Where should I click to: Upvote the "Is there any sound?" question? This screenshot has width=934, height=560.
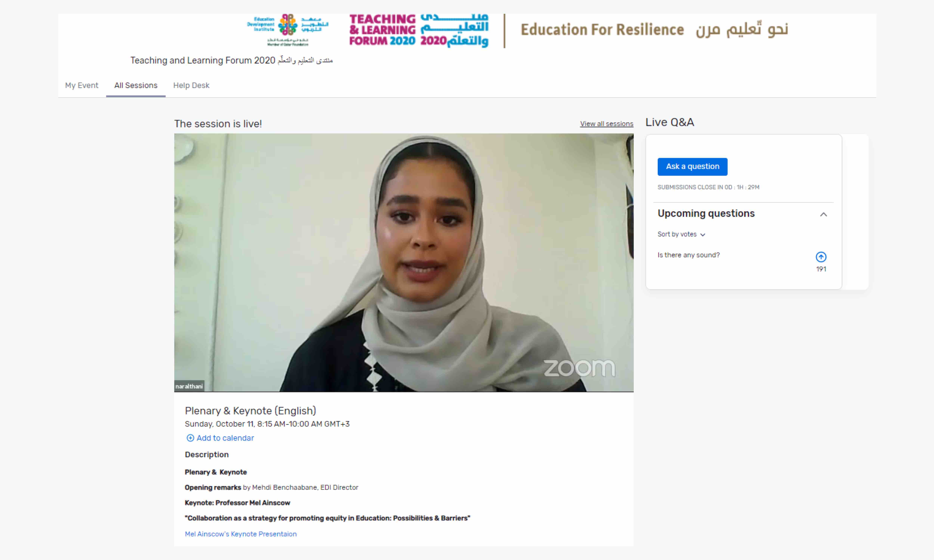coord(821,257)
